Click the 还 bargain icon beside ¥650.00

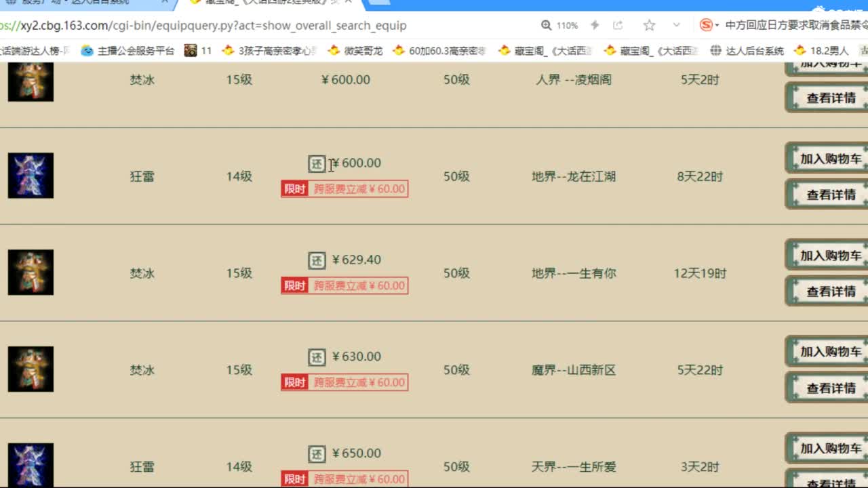(x=317, y=454)
